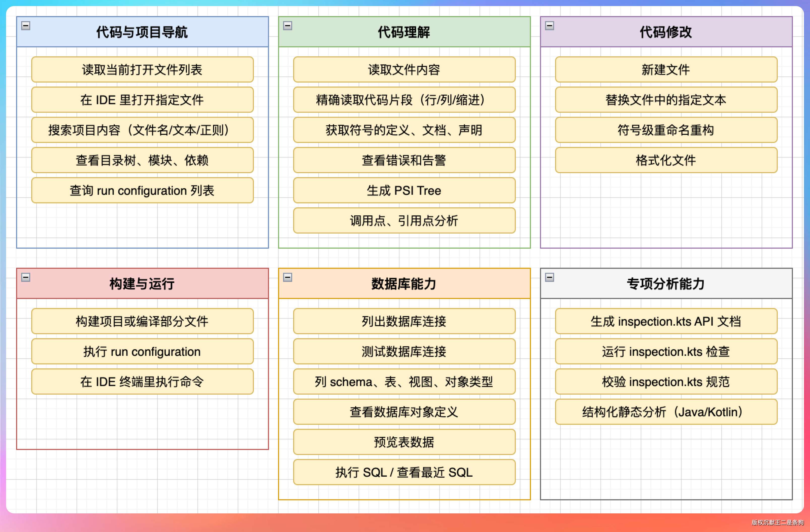Click the 数据库能力 header title
The width and height of the screenshot is (810, 532).
coord(404,284)
